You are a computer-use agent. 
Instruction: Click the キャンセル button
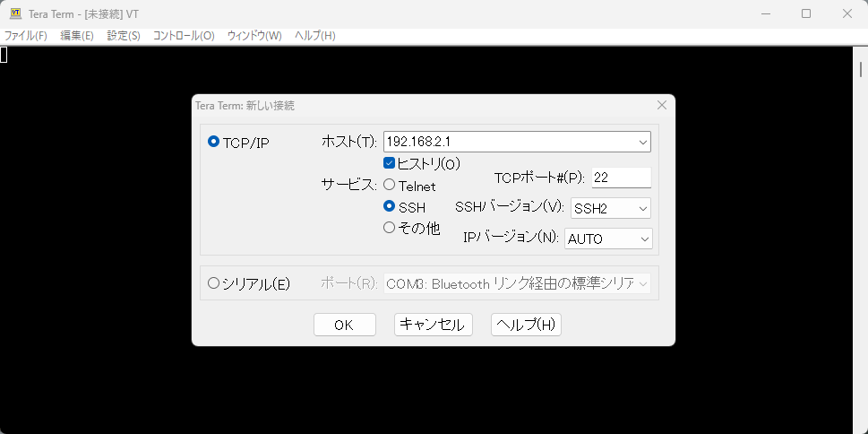point(433,325)
